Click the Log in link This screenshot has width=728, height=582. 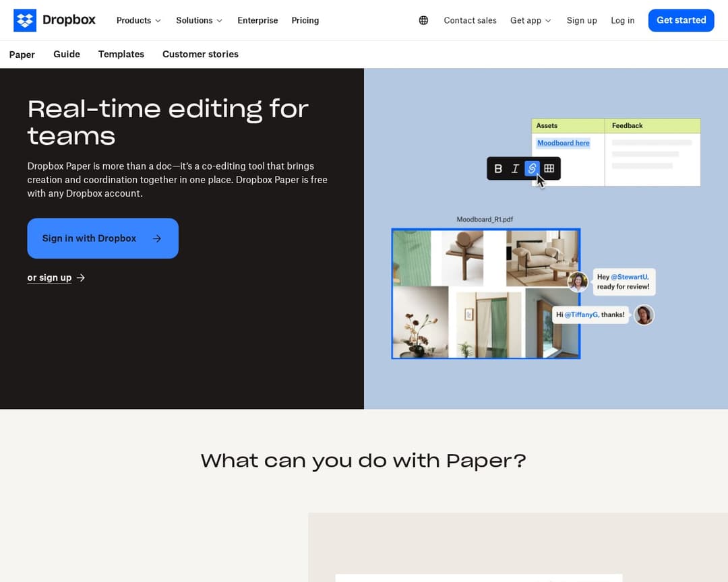(x=623, y=20)
